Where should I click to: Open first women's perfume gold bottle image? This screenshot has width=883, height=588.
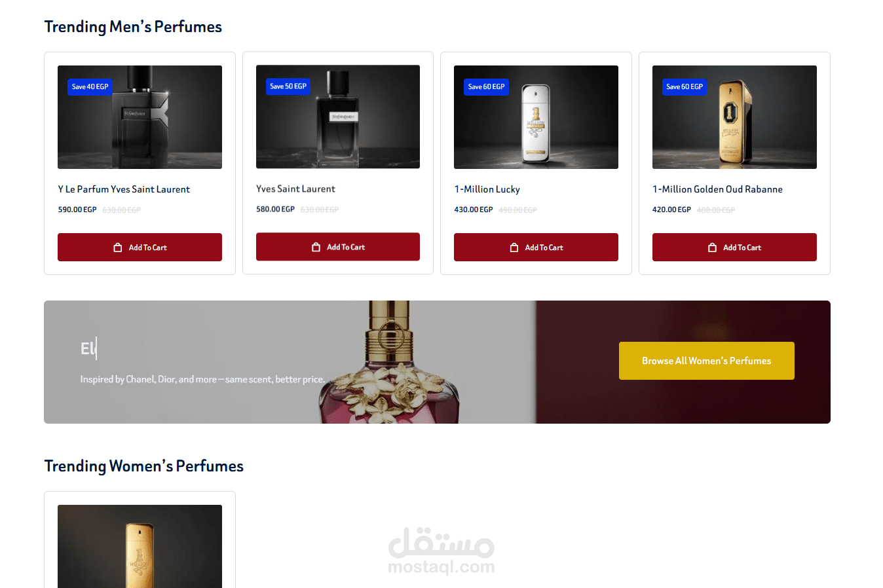140,547
